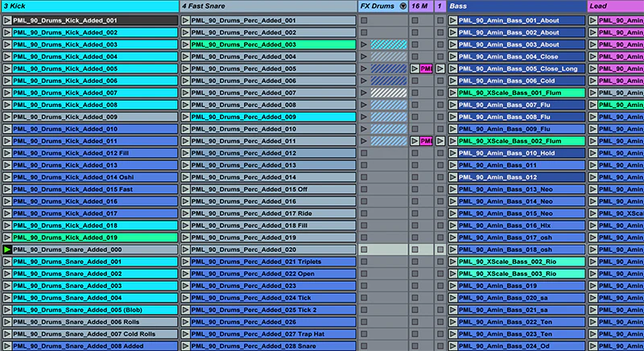Launch clip PML_90_XScale_Bass_001_Flum
The image size is (644, 351).
click(x=453, y=93)
